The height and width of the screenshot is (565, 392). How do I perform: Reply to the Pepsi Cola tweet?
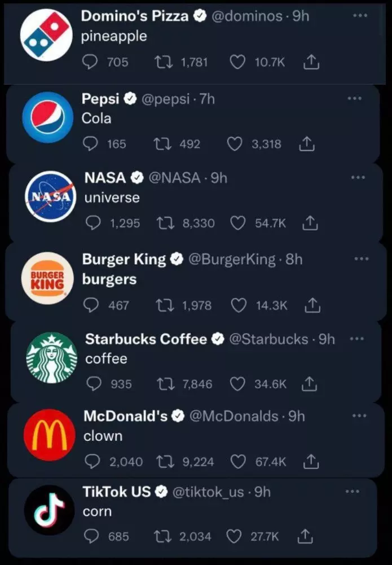pyautogui.click(x=90, y=144)
